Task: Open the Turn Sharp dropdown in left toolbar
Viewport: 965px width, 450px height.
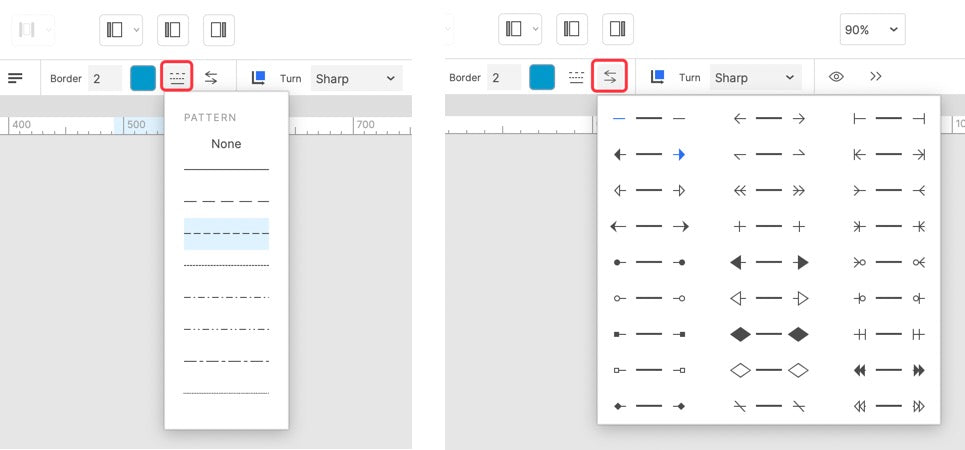Action: click(x=356, y=79)
